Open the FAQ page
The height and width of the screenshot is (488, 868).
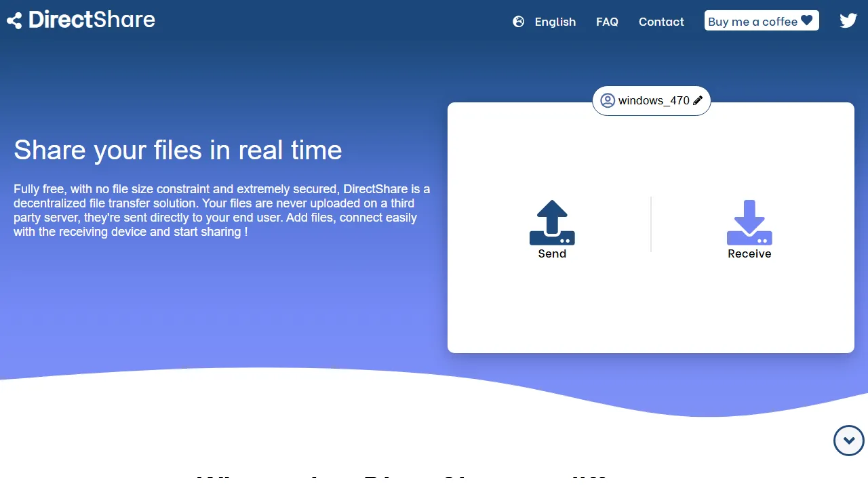pos(607,21)
